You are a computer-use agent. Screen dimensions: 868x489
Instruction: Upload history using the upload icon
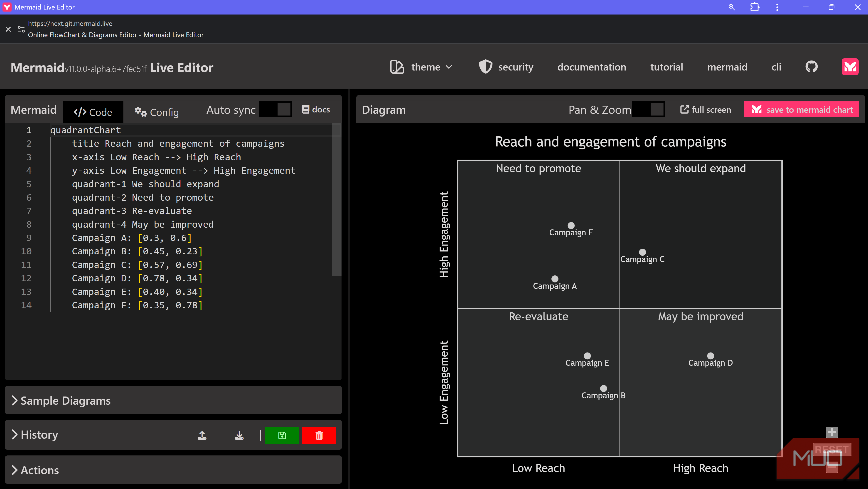pos(202,435)
